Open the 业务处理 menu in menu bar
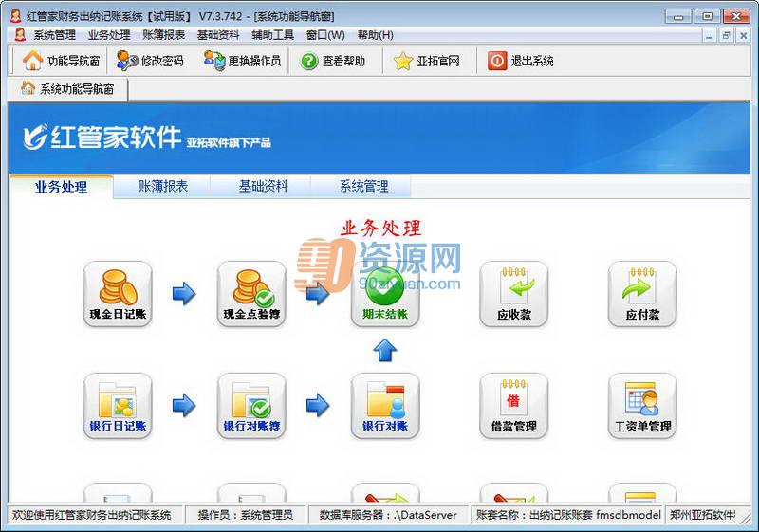 (109, 35)
